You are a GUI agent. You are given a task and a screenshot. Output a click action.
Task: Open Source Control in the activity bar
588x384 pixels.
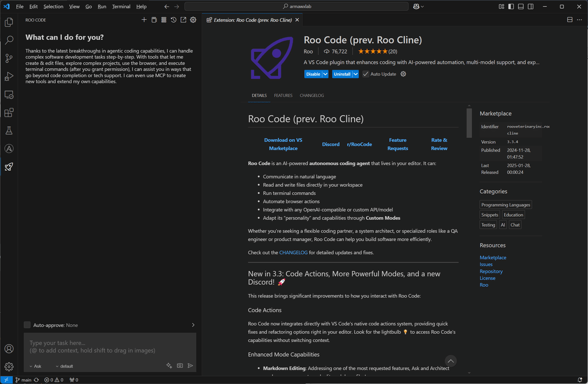9,58
